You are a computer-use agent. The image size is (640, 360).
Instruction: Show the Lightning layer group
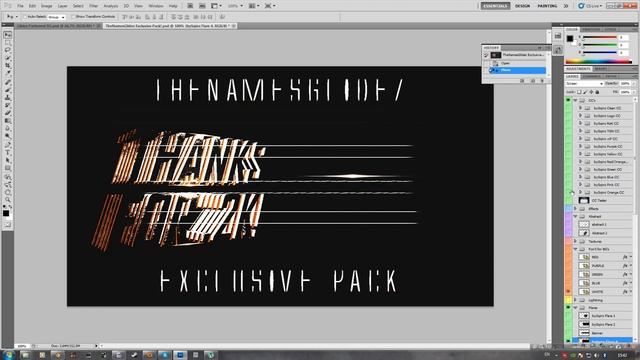pyautogui.click(x=568, y=300)
